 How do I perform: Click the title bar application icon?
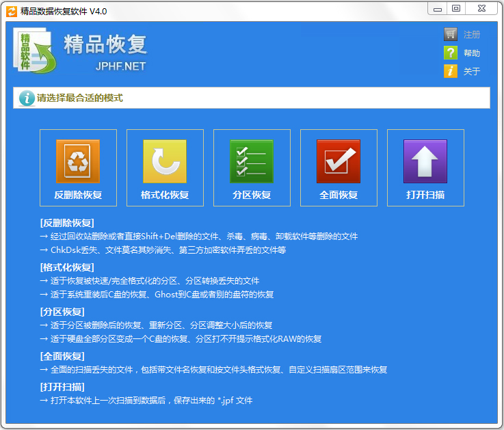coord(12,12)
